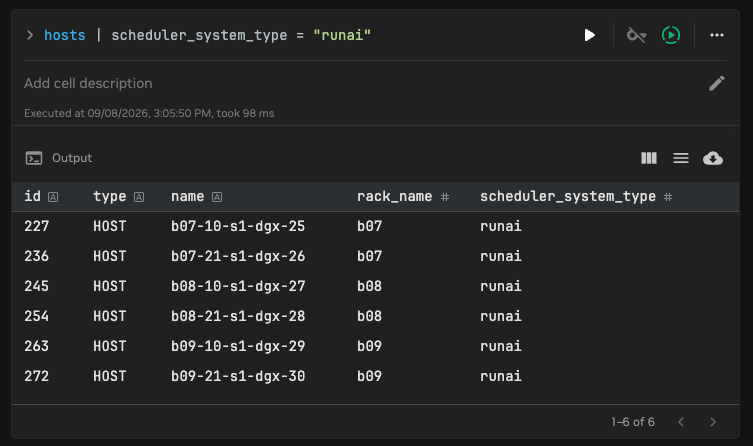The width and height of the screenshot is (753, 446).
Task: Select the cell with id 254
Action: [36, 316]
